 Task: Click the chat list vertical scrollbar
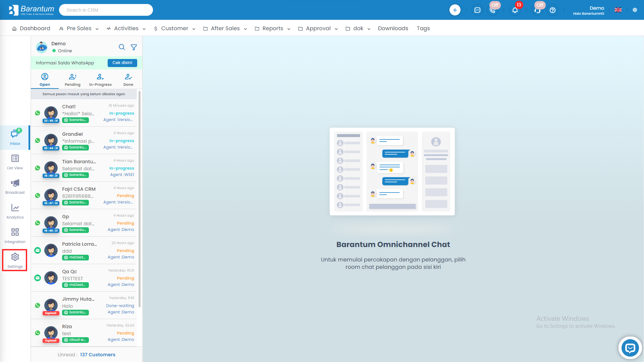click(x=140, y=198)
